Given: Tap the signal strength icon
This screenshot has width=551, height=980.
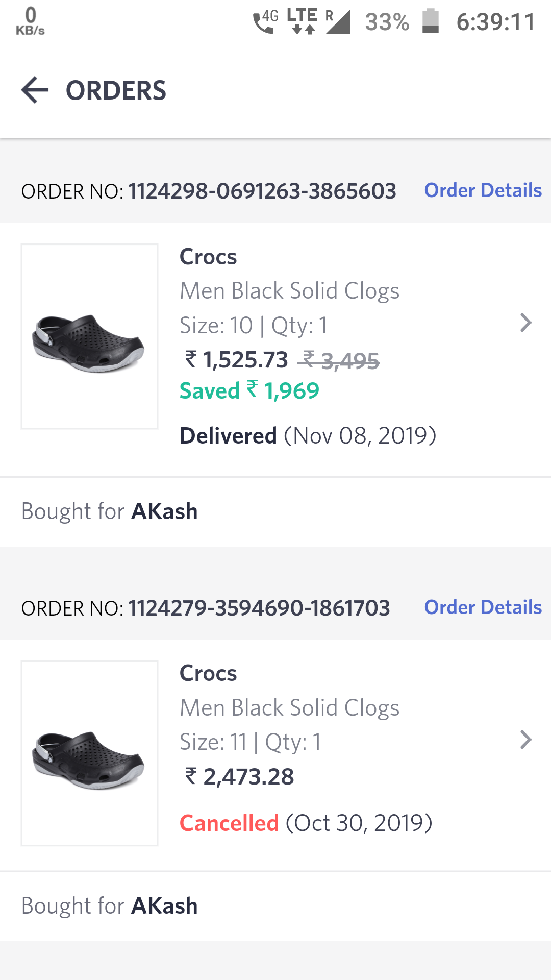Looking at the screenshot, I should [x=338, y=22].
